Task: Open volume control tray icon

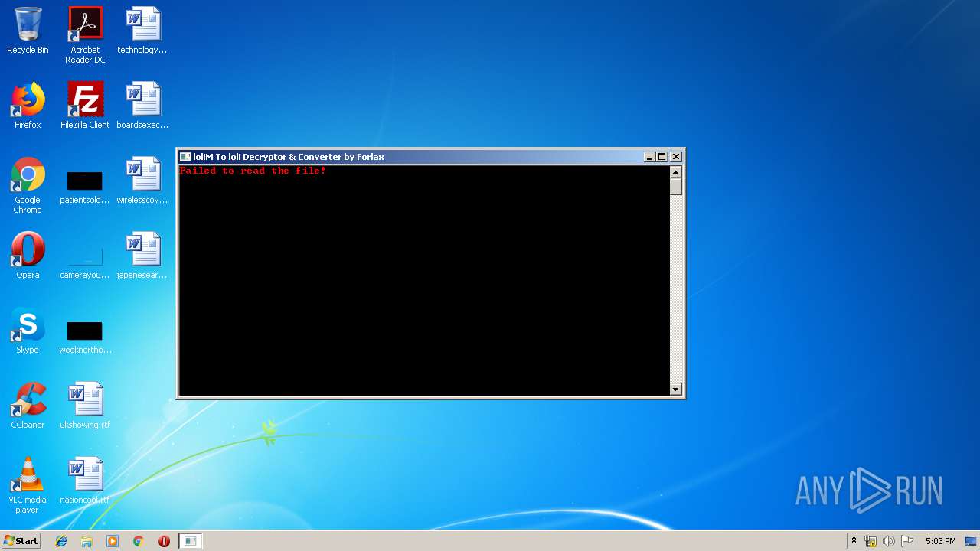Action: point(888,541)
